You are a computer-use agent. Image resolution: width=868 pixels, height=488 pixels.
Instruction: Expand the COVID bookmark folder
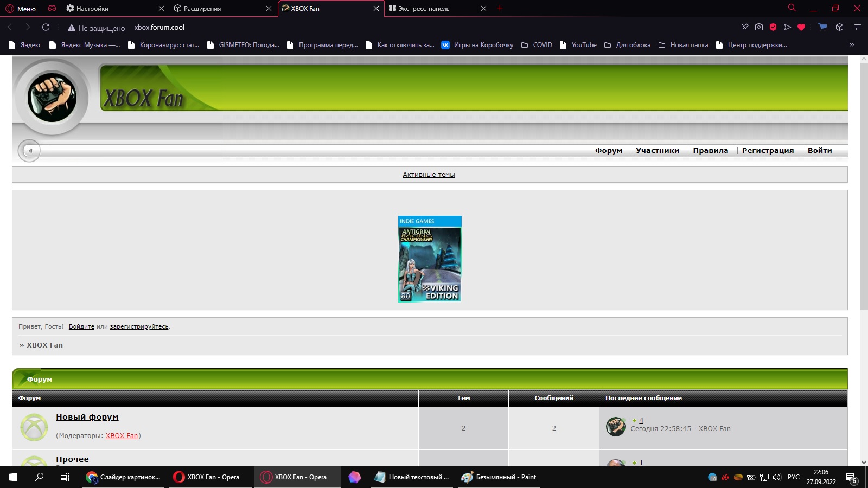[537, 45]
